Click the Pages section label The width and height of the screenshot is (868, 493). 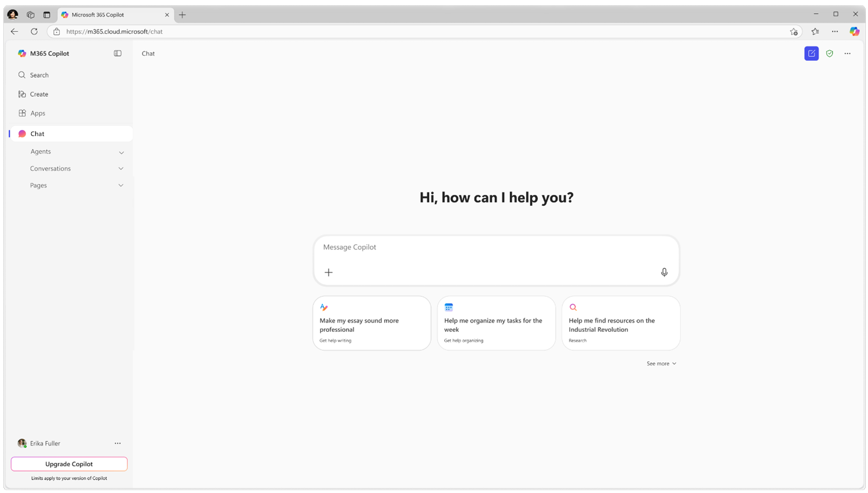click(x=38, y=186)
